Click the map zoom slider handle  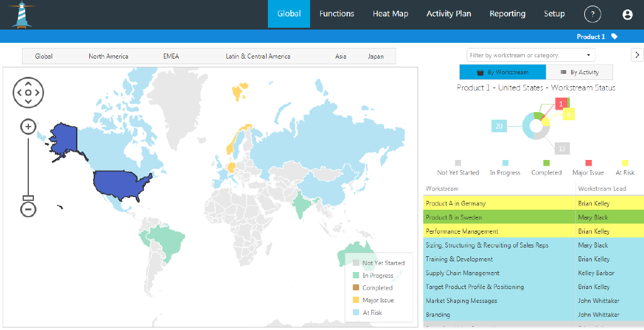click(28, 198)
